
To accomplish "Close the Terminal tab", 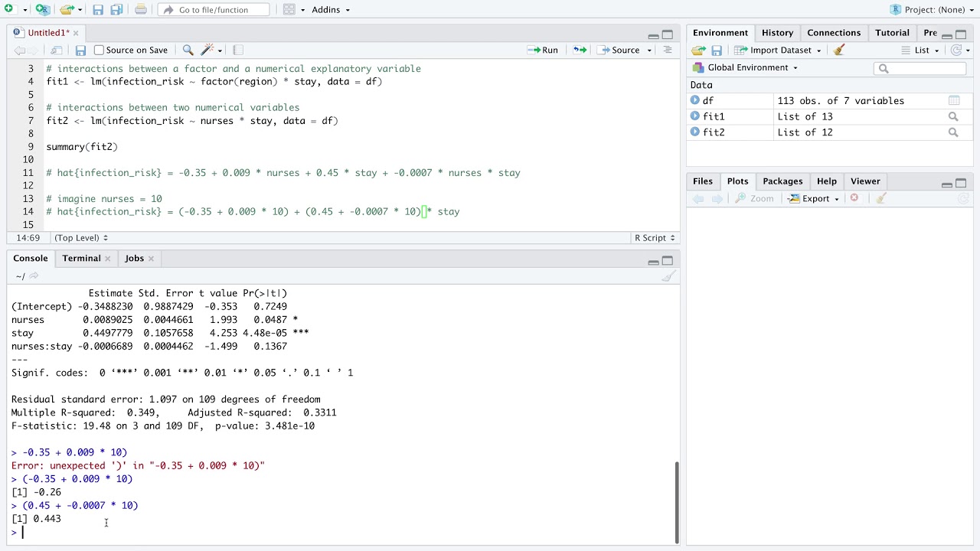I will coord(107,259).
